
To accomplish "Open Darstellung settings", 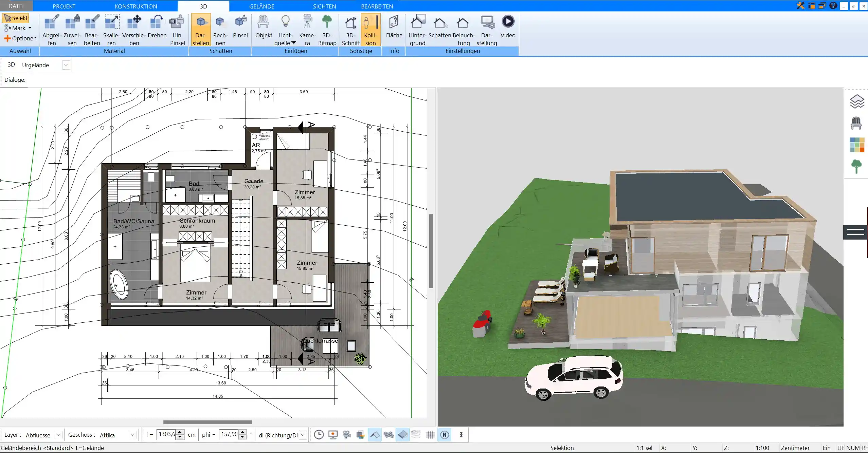I will (x=487, y=30).
